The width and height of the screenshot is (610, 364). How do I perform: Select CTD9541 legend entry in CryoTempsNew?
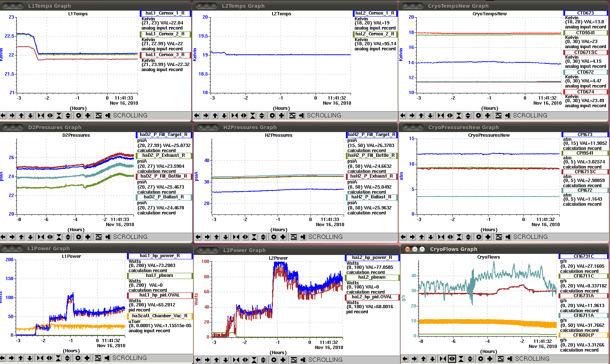tap(585, 33)
